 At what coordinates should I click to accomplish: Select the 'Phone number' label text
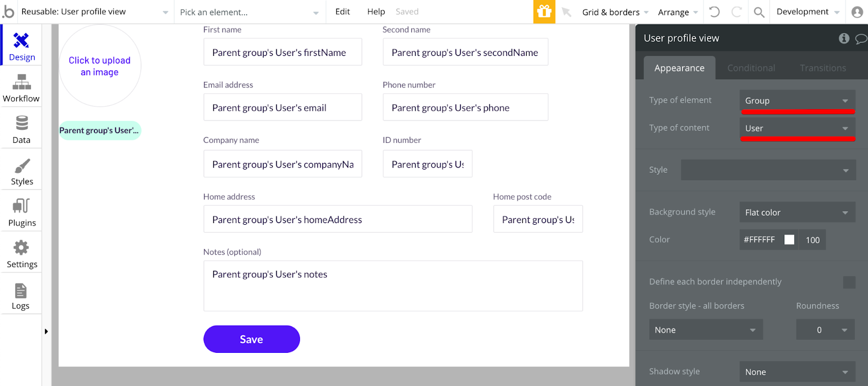click(409, 85)
